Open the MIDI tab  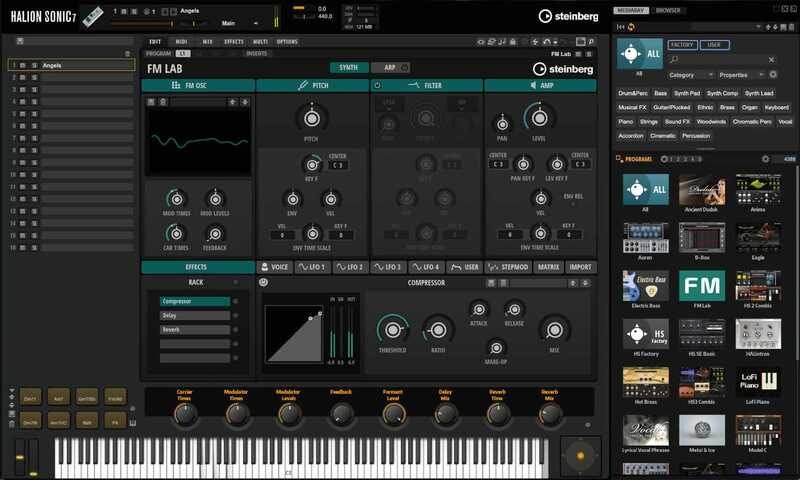(181, 42)
